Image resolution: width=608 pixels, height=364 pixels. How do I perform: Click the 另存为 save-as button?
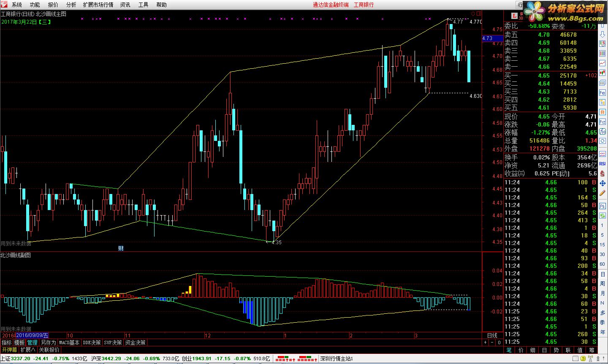[x=48, y=342]
